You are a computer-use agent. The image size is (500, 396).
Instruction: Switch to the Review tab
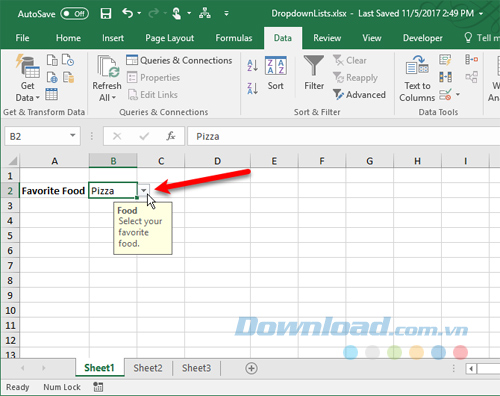[327, 38]
